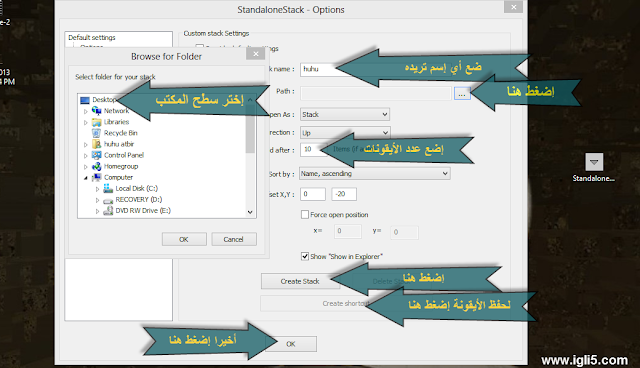
Task: Select "Recycle Bin" label in tree
Action: click(120, 133)
